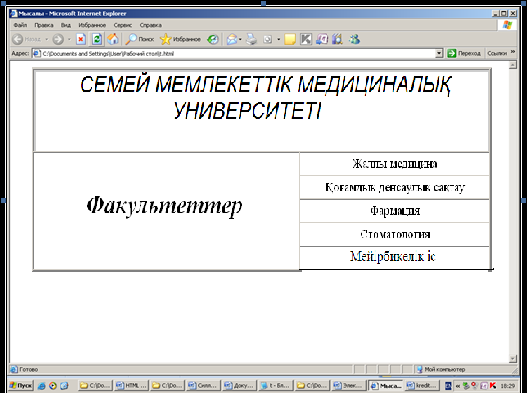Click the Қоғамдық денсаулық сақтау cell

[394, 187]
